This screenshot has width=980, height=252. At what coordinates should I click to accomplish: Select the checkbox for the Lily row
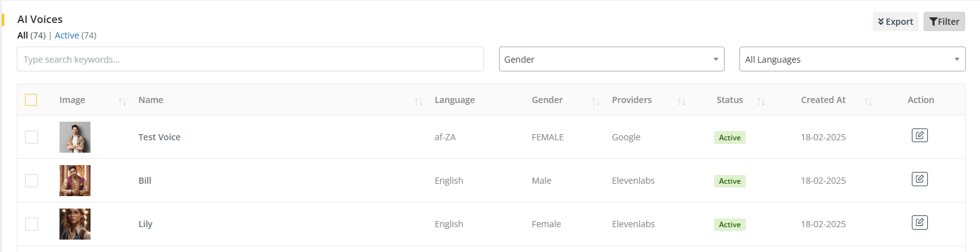(x=32, y=224)
